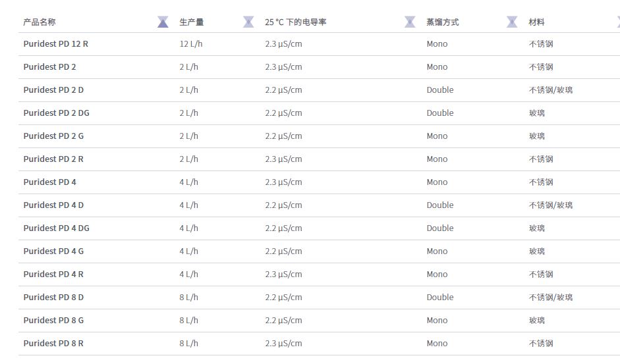
Task: Open the Puridest PD 4 DG entry
Action: 56,228
